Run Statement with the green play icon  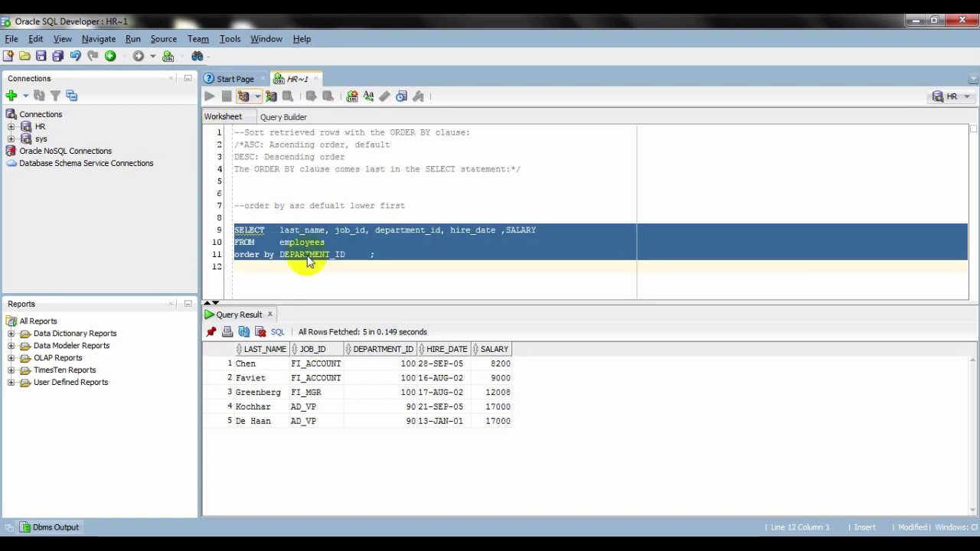click(x=210, y=96)
